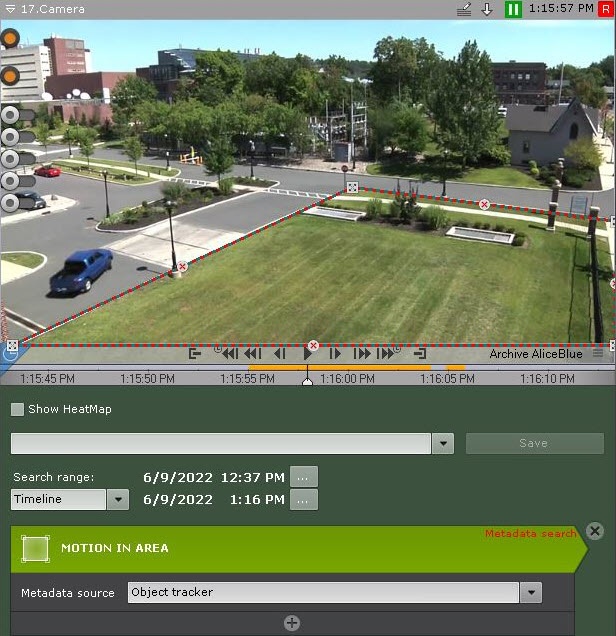Click the red R recording icon

coord(606,9)
